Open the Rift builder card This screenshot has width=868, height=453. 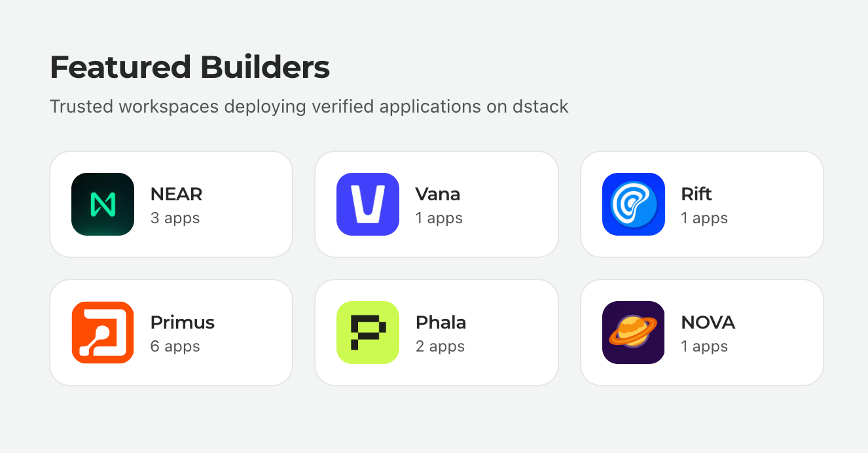(x=701, y=204)
